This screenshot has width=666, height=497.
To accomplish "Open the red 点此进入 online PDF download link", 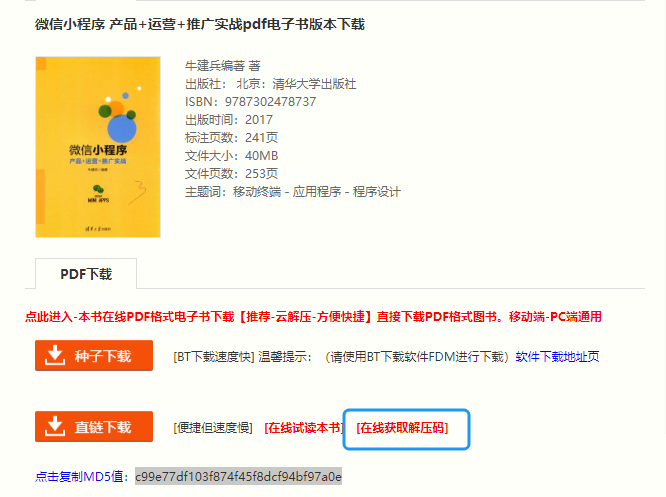I will pyautogui.click(x=313, y=316).
